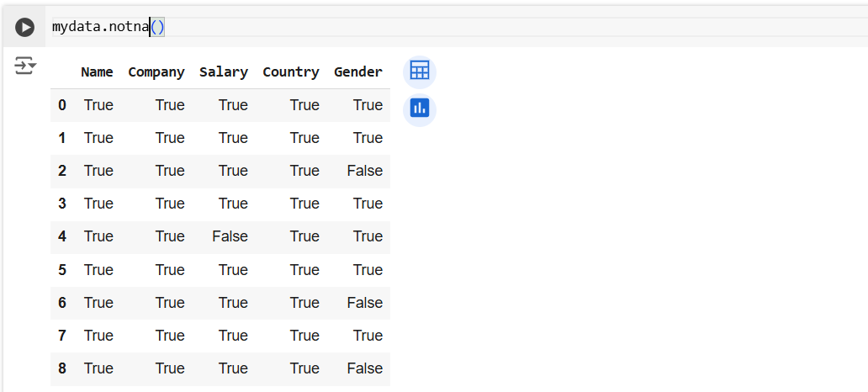Click the True Country cell in row 7
Screen dimensions: 868x392
[304, 336]
